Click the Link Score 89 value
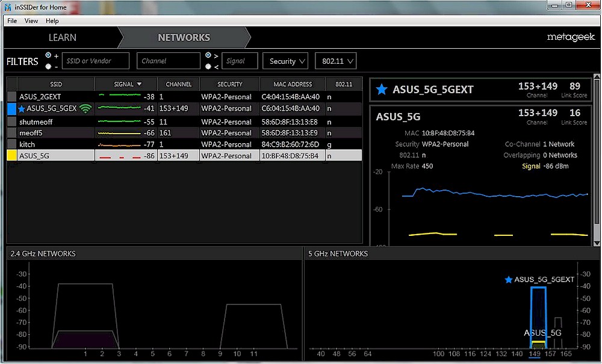602x364 pixels. tap(575, 86)
